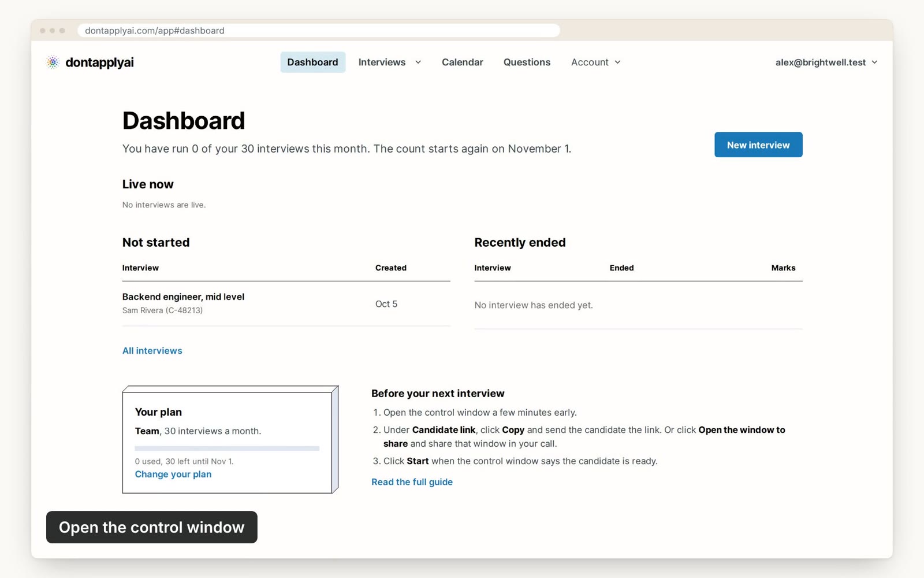Click the Sam Rivera (C-48213) candidate text
This screenshot has height=578, width=924.
point(162,310)
